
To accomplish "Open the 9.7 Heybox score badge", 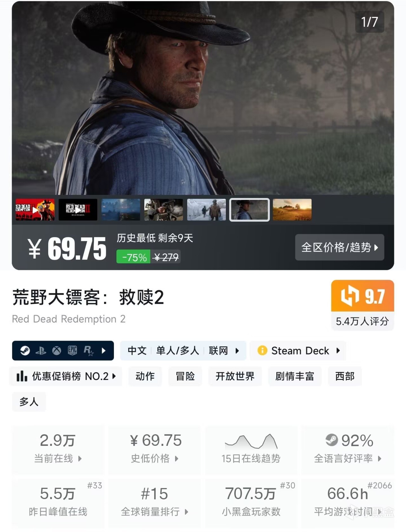I will pyautogui.click(x=363, y=304).
